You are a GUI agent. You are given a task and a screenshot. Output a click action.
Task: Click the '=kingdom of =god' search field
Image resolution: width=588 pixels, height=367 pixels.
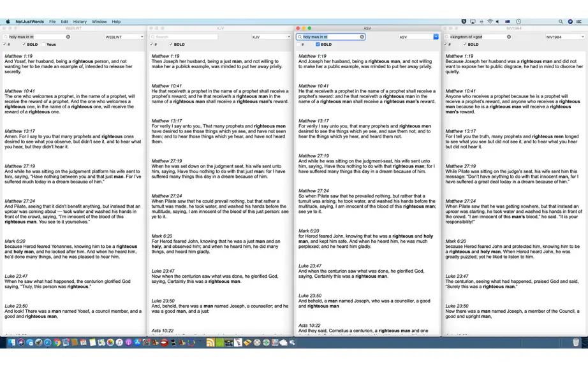(x=478, y=37)
